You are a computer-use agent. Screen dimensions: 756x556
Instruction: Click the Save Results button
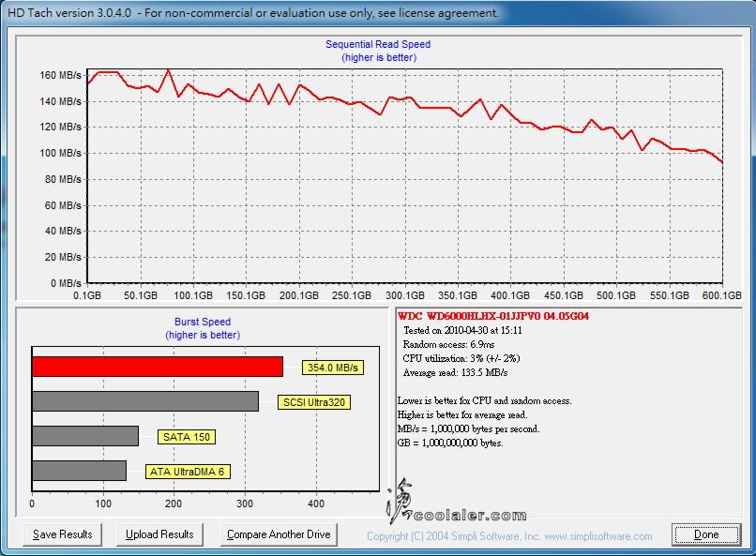pos(62,534)
